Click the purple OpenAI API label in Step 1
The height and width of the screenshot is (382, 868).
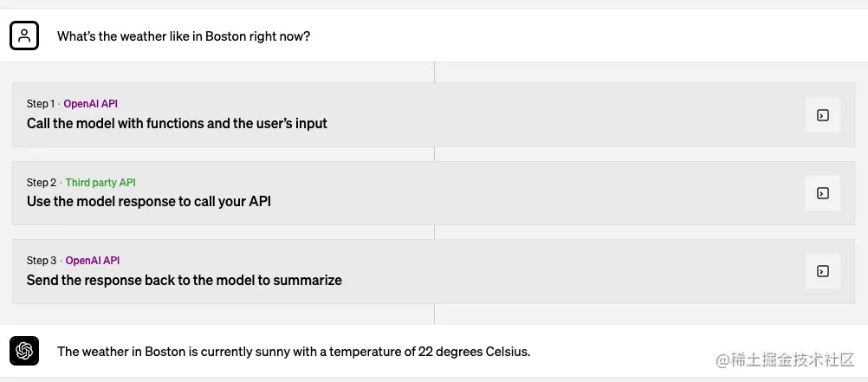tap(90, 104)
